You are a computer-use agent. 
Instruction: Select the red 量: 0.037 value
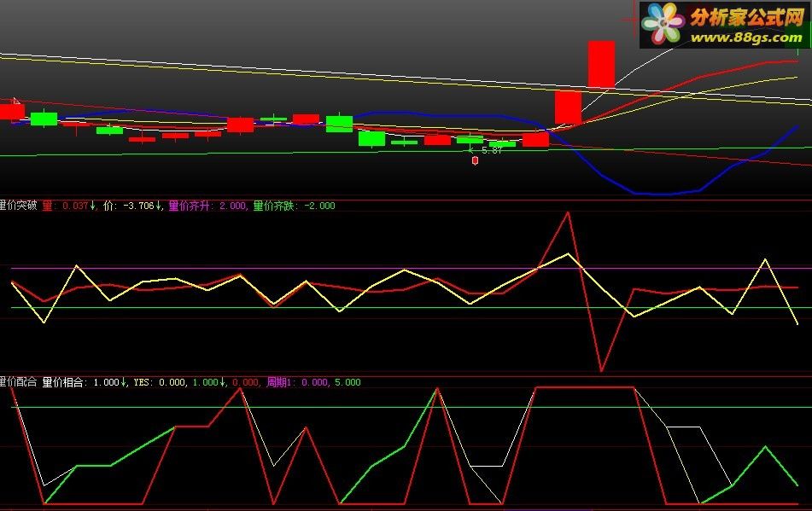(68, 206)
